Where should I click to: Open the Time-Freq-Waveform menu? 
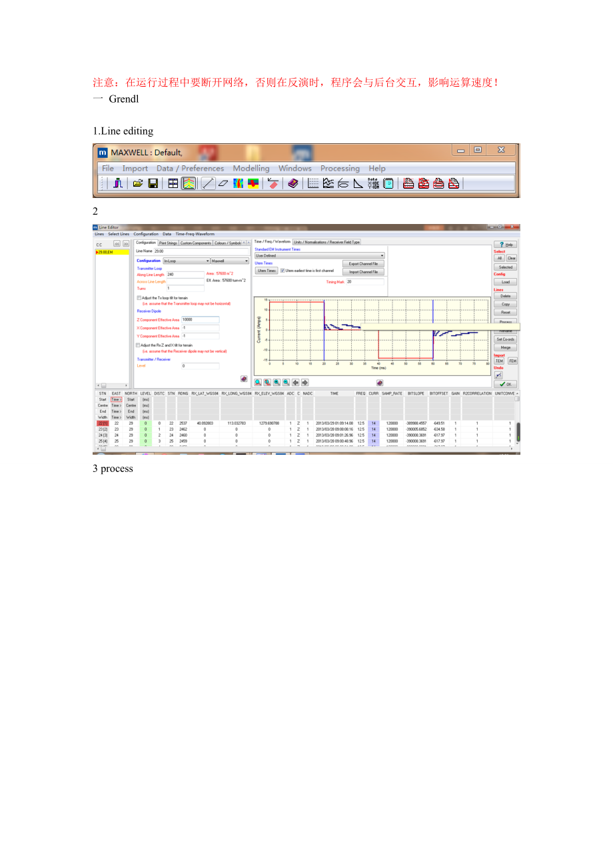[195, 234]
